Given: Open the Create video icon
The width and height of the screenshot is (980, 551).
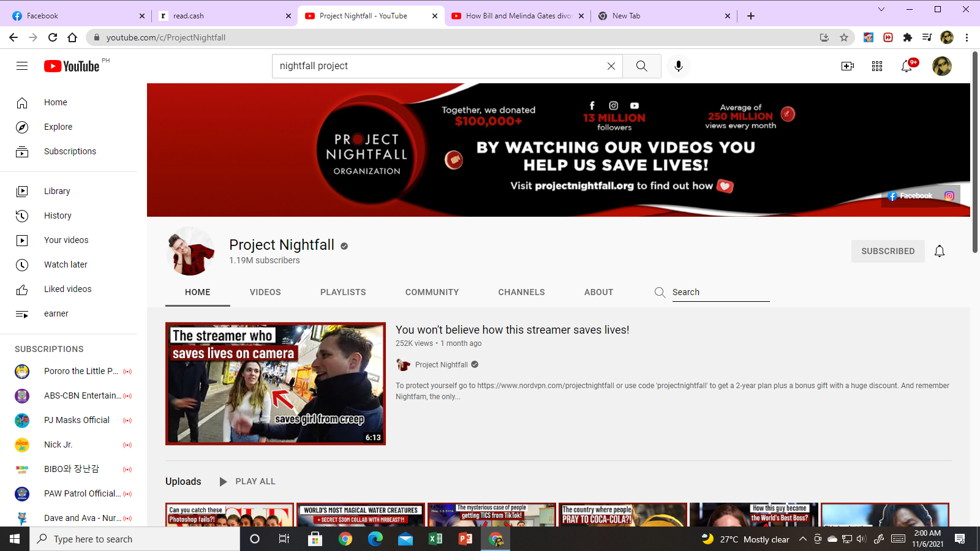Looking at the screenshot, I should 848,66.
